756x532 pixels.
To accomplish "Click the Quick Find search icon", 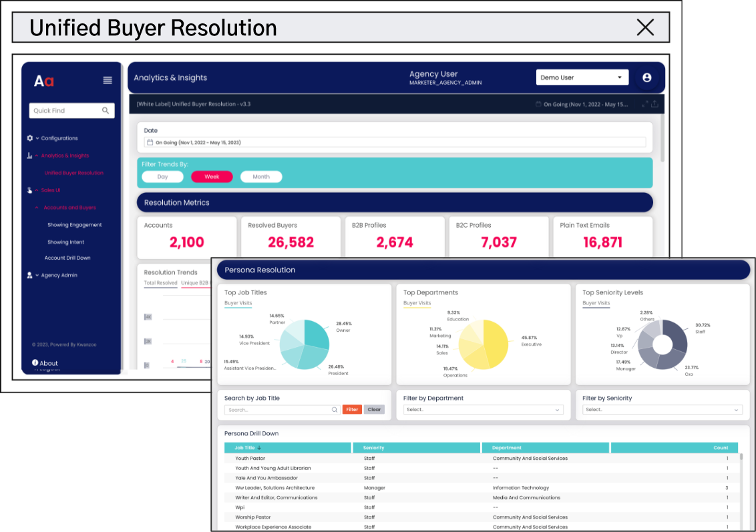I will click(106, 110).
